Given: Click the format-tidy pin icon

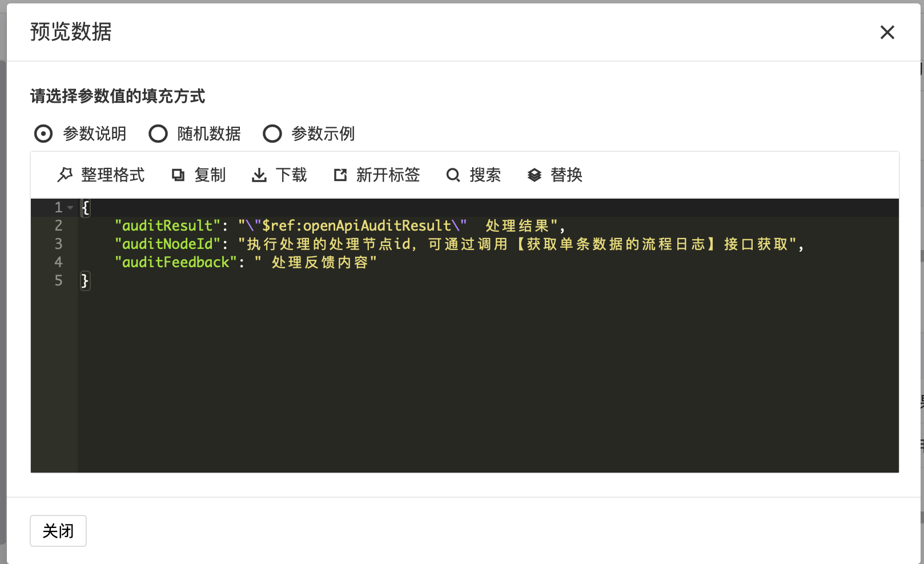Looking at the screenshot, I should pos(65,175).
